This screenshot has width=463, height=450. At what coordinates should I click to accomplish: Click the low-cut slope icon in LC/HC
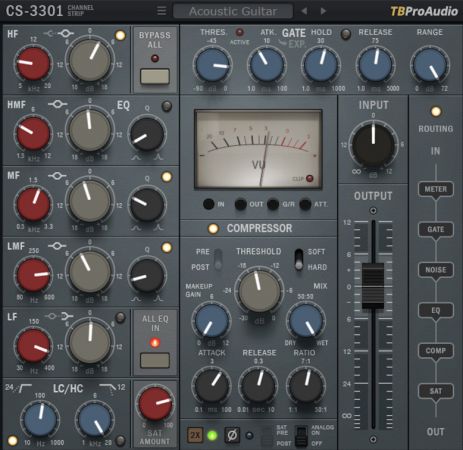(24, 388)
